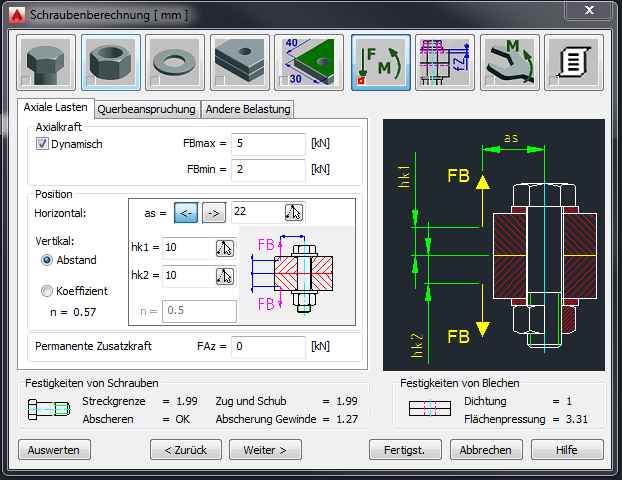Click the Zug und Schub value 1.99
Viewport: 622px width, 480px height.
347,401
